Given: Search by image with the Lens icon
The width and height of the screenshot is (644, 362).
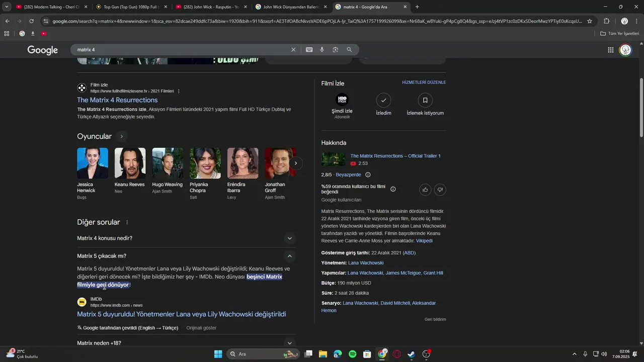Looking at the screenshot, I should [335, 50].
